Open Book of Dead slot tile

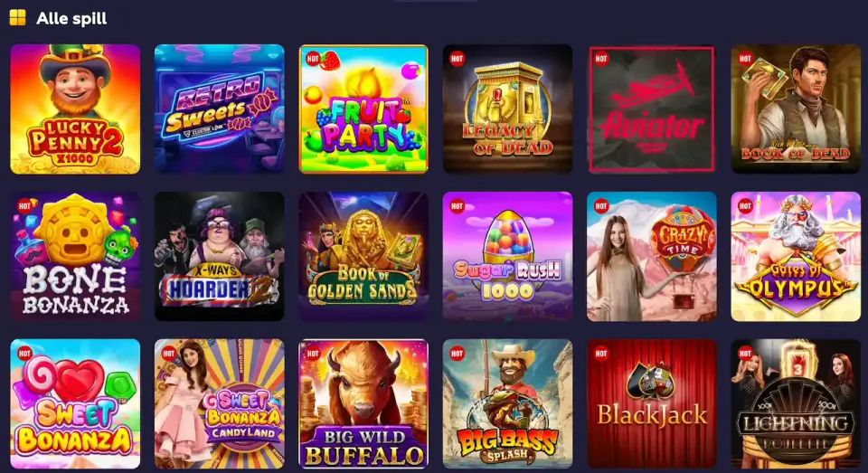796,109
